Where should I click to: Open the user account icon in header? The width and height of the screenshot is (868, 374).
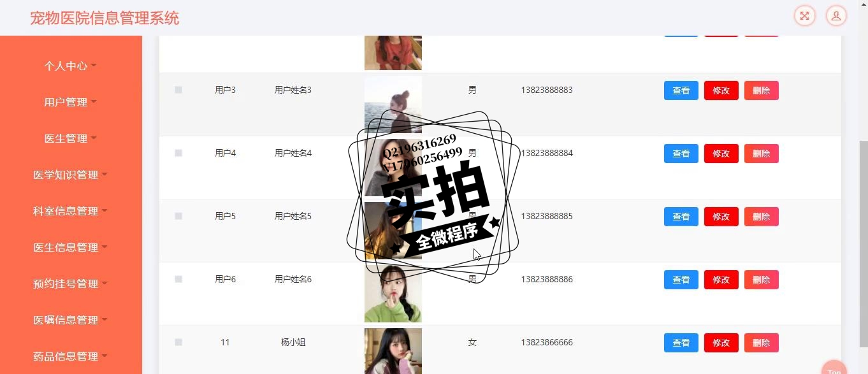pyautogui.click(x=836, y=16)
